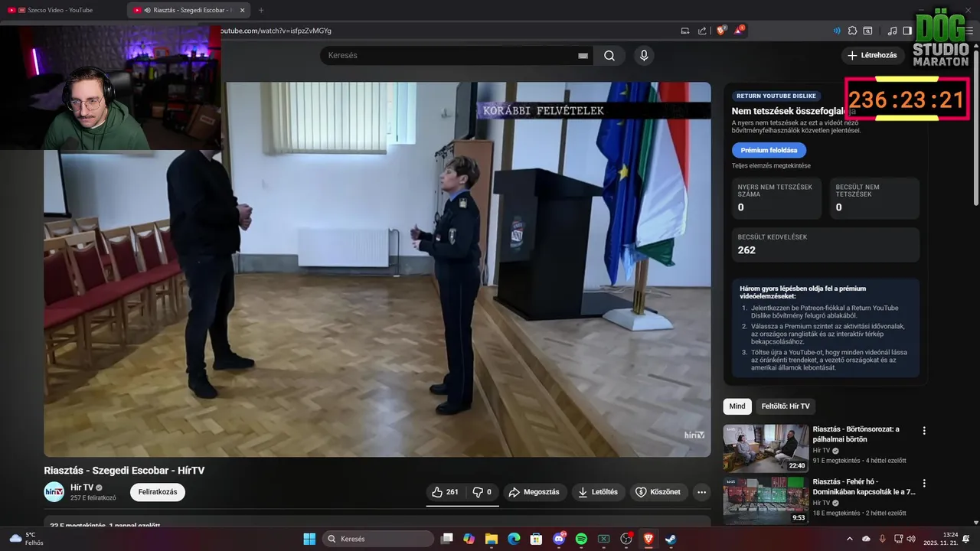Click the Feliratkozás subscribe button

[158, 492]
